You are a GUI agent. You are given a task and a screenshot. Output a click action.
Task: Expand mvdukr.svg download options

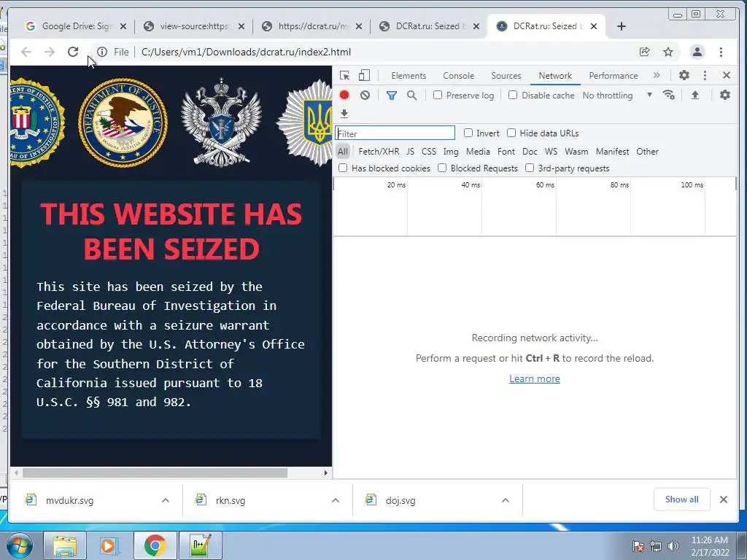[x=166, y=500]
